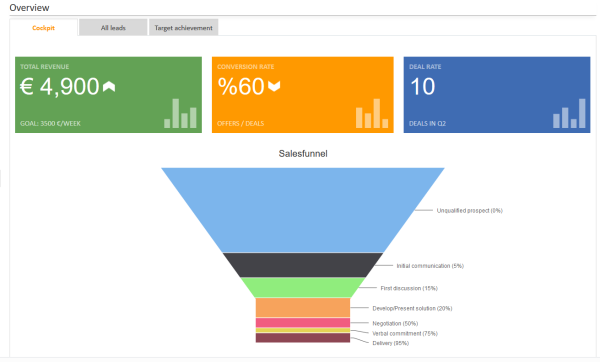Viewport: 600px width, 362px height.
Task: Click the 'TOTAL REVENUE' heading
Action: (x=44, y=67)
